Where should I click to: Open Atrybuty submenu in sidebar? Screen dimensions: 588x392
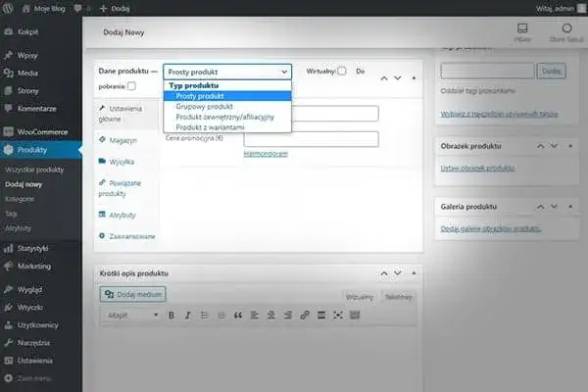(18, 228)
